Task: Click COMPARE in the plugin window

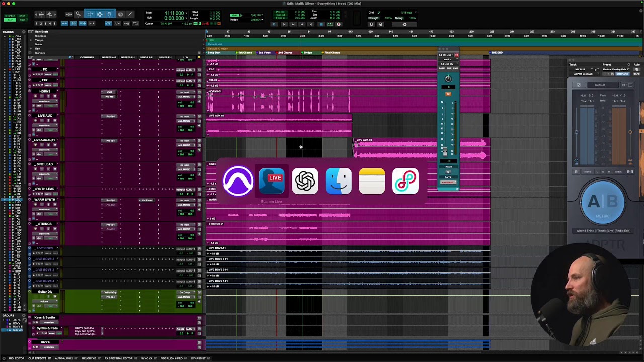Action: click(x=622, y=74)
